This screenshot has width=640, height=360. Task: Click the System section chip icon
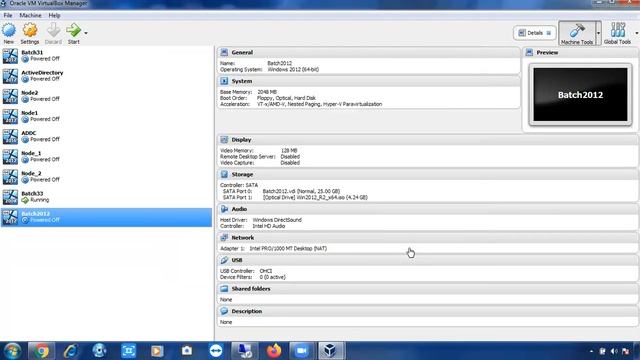tap(224, 81)
